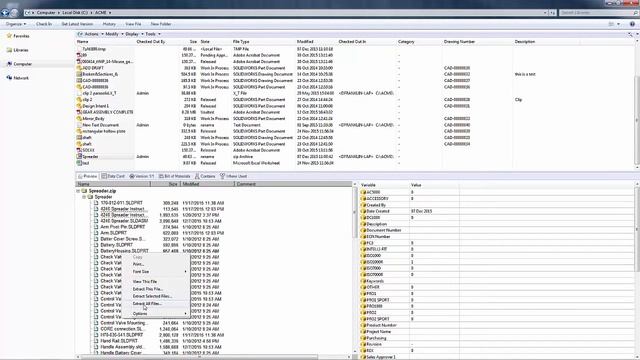
Task: Click the search icon at toolbar right
Action: point(630,34)
